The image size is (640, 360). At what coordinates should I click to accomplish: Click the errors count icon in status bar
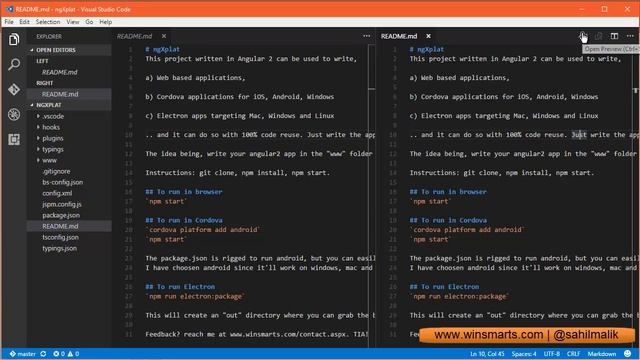click(x=59, y=354)
